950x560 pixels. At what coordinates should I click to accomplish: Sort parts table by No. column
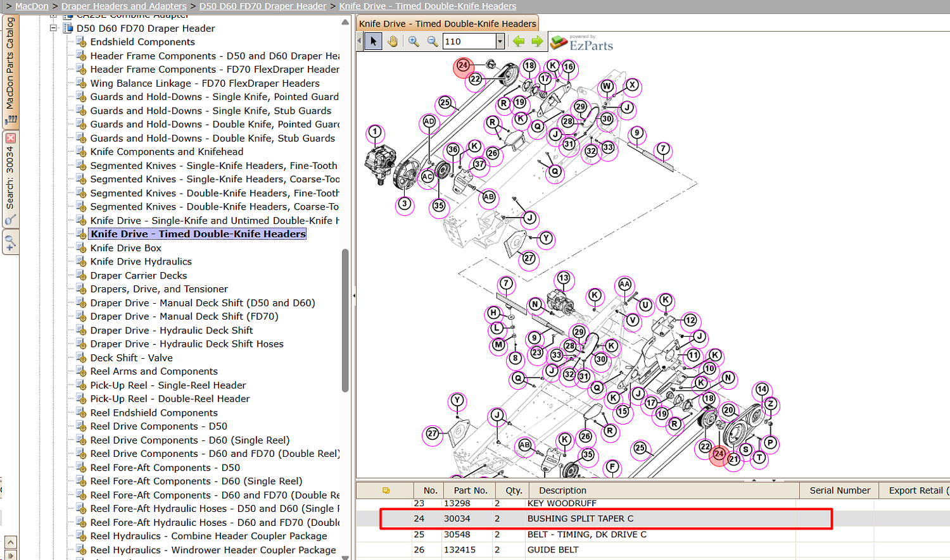pos(430,490)
